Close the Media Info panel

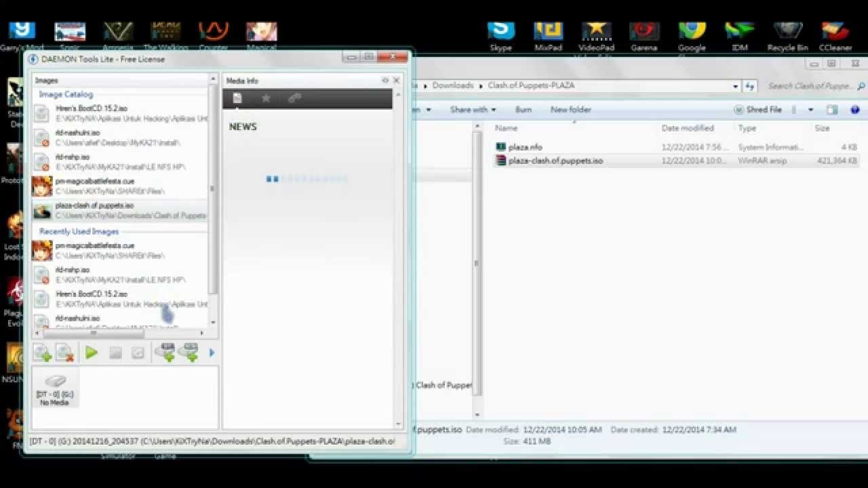click(x=396, y=80)
